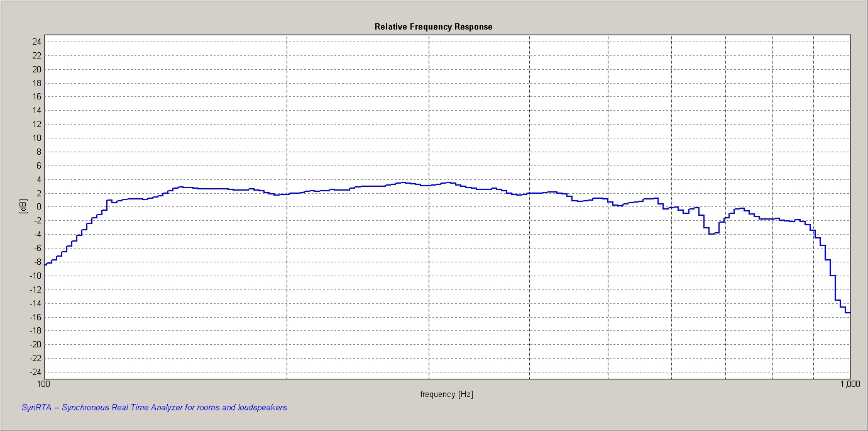Screen dimensions: 868x431
Task: Click the '2' dB axis label
Action: (x=39, y=193)
